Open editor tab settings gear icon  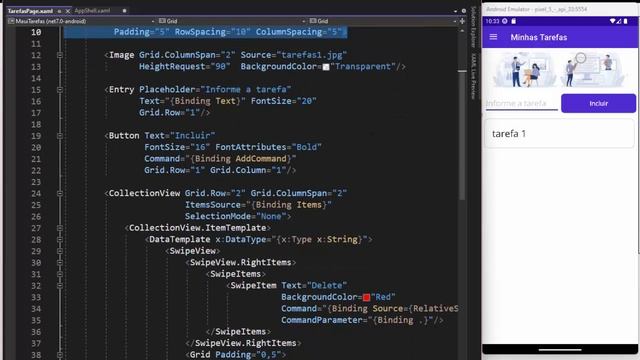(x=464, y=11)
